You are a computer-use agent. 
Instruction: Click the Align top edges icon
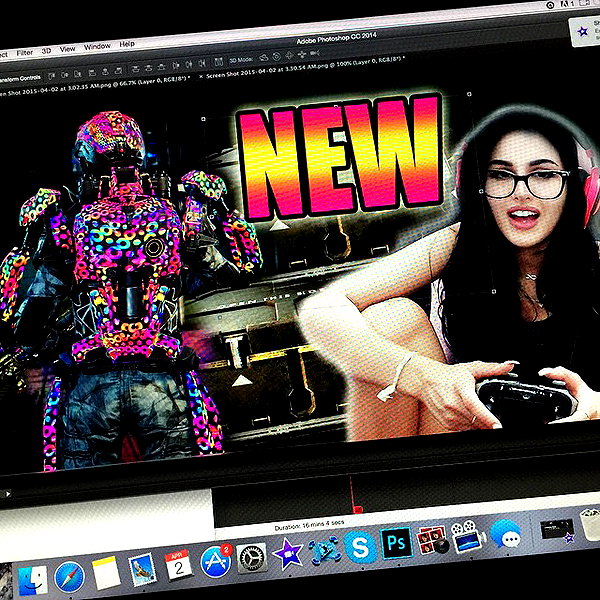point(52,76)
